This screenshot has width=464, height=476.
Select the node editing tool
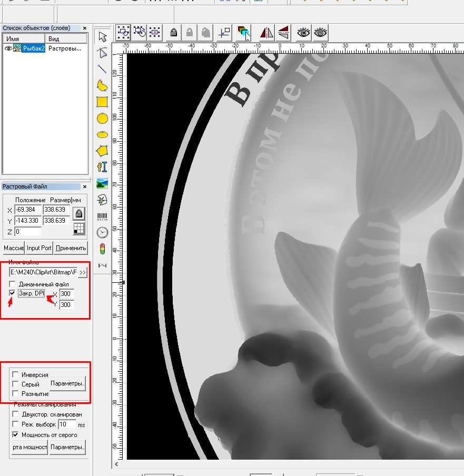pos(102,53)
